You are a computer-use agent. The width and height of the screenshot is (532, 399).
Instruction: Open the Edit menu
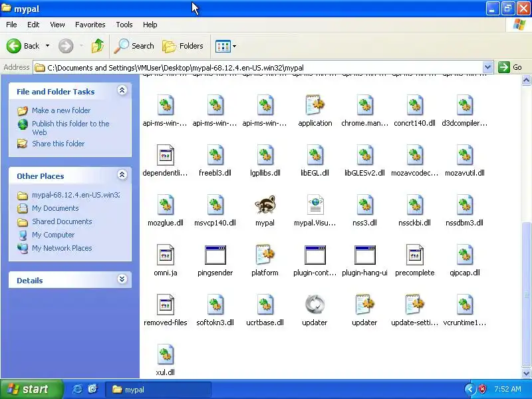33,25
